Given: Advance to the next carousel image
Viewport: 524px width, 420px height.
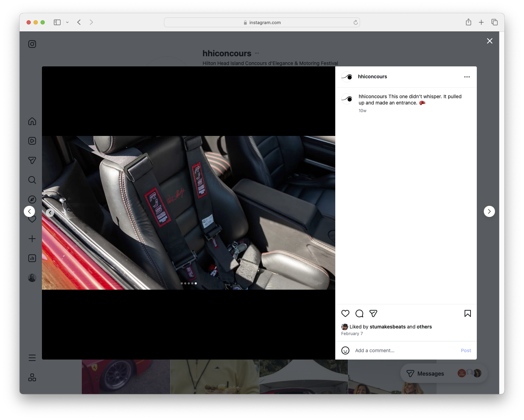Looking at the screenshot, I should (x=489, y=211).
